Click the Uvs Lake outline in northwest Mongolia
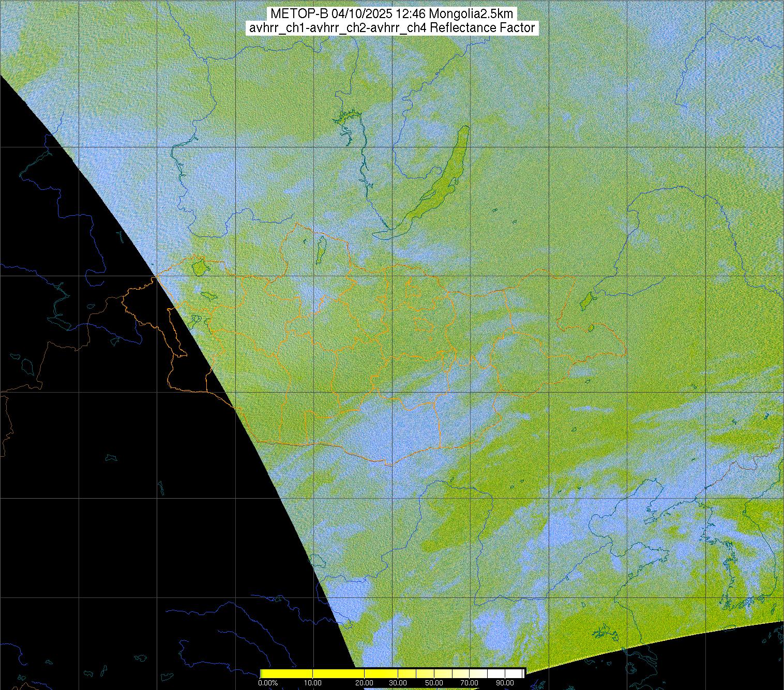The image size is (784, 690). click(x=198, y=268)
